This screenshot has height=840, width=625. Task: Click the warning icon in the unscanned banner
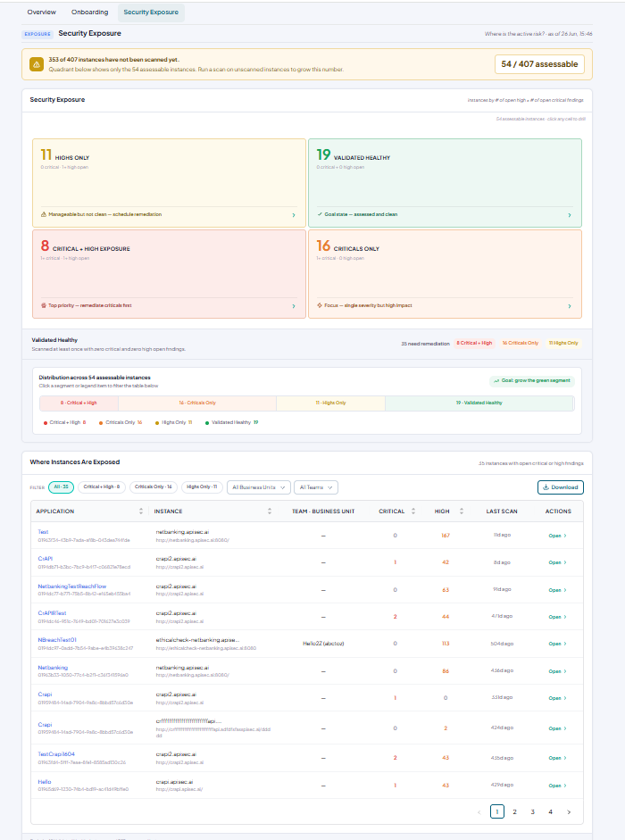(x=37, y=64)
